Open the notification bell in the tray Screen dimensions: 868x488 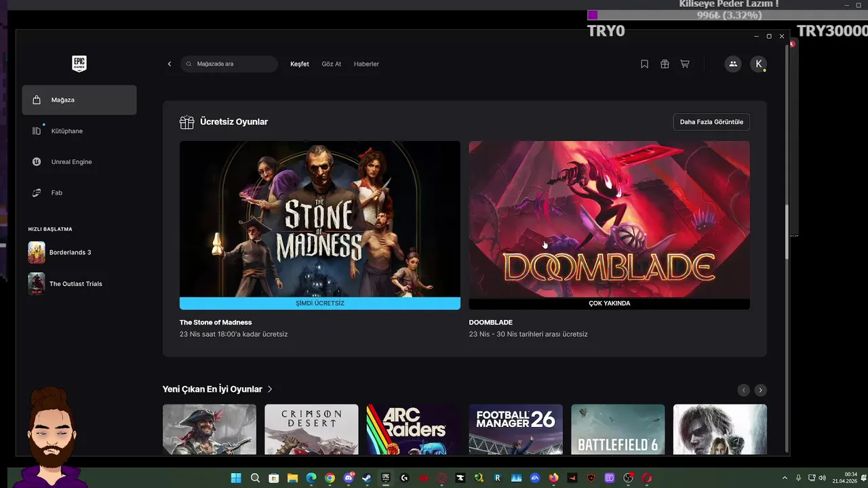[x=863, y=478]
